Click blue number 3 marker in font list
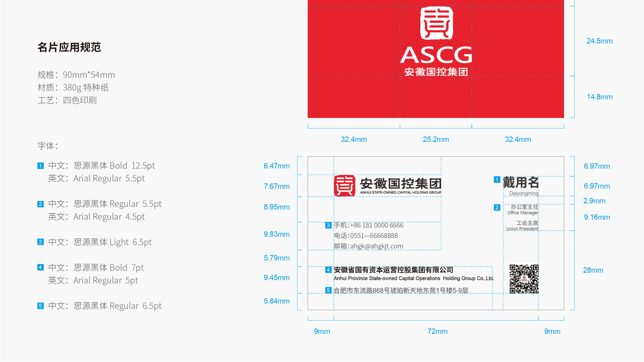 click(40, 242)
